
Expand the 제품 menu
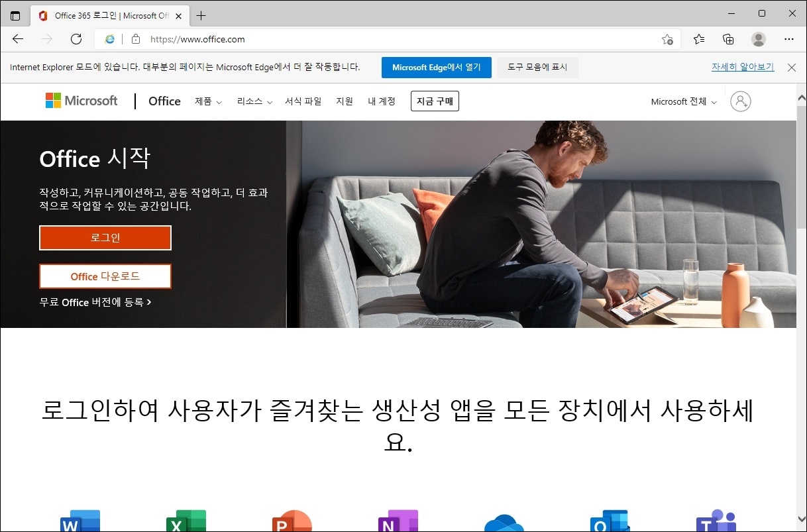(x=208, y=101)
